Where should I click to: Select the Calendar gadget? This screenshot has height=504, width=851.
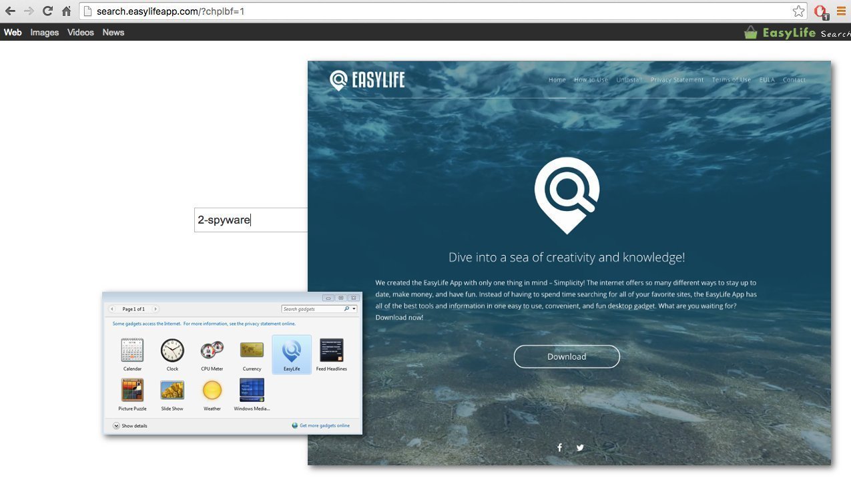tap(132, 354)
